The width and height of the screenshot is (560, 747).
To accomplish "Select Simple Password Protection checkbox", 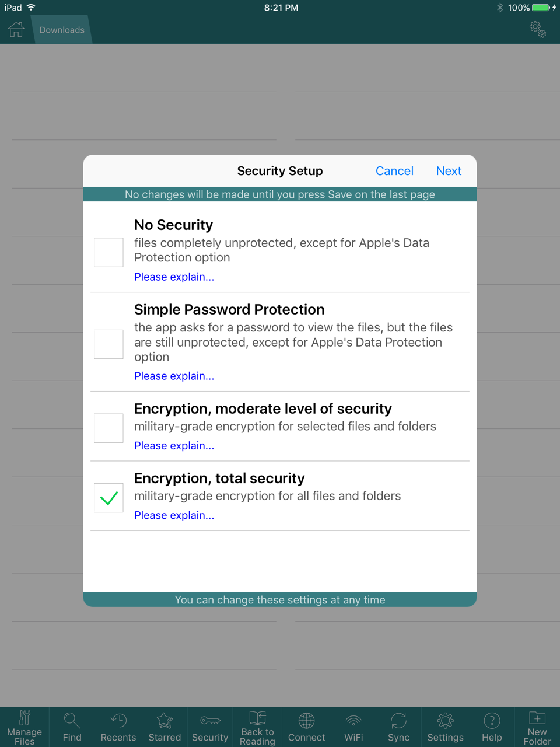I will coord(108,344).
